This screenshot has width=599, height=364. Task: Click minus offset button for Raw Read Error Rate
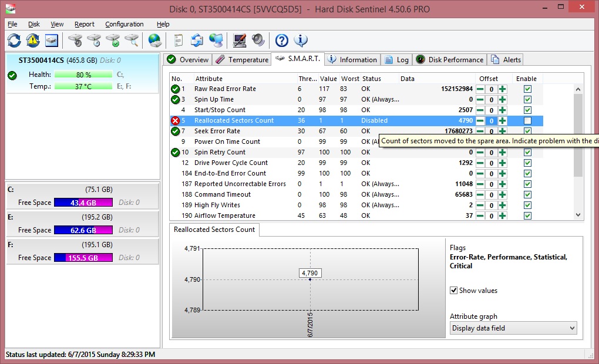pos(480,89)
